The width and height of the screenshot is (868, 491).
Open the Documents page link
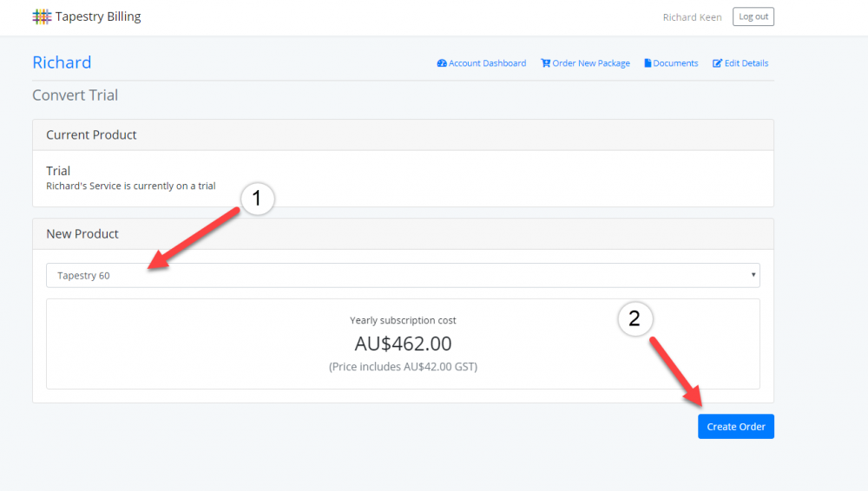(x=675, y=63)
